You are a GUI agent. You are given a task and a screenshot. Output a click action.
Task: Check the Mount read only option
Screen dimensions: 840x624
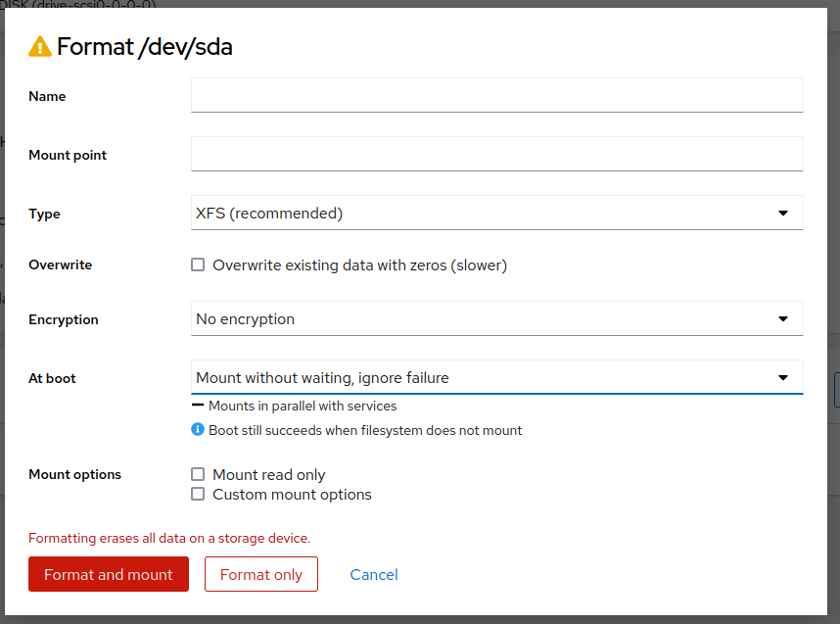[198, 475]
